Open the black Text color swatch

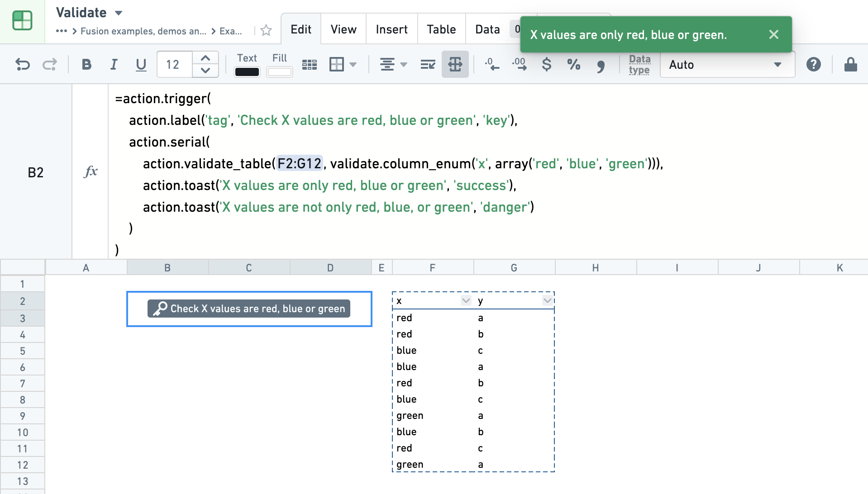click(x=247, y=72)
